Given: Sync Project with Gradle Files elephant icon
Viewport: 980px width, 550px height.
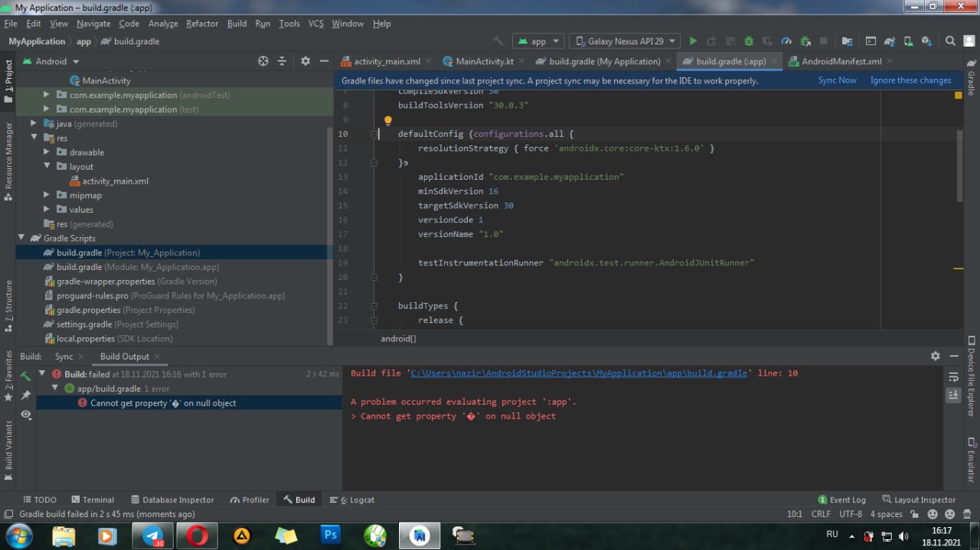Looking at the screenshot, I should click(890, 41).
